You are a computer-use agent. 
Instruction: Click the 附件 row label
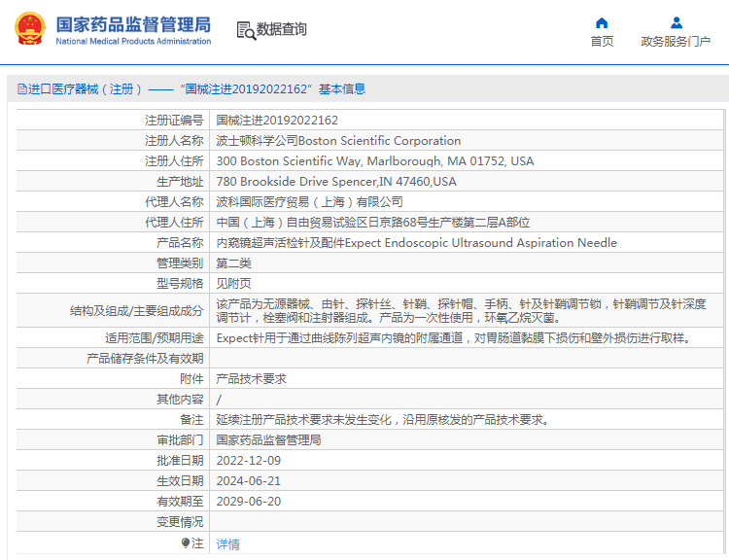(x=192, y=378)
